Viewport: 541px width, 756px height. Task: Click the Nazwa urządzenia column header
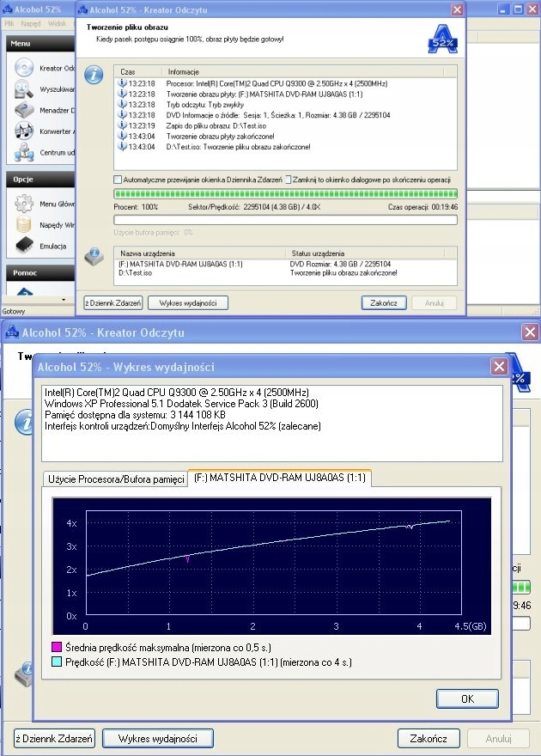coord(200,253)
